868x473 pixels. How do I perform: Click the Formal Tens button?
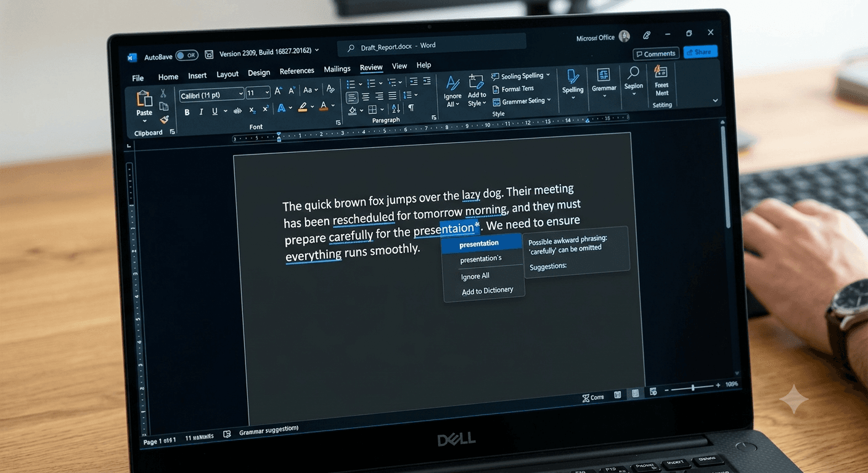coord(513,89)
